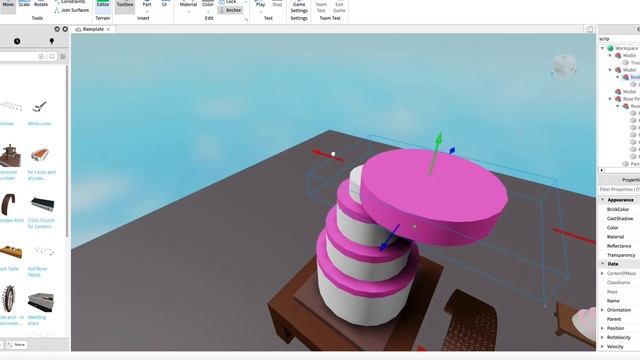640x360 pixels.
Task: Click Exit Game button
Action: [x=339, y=7]
